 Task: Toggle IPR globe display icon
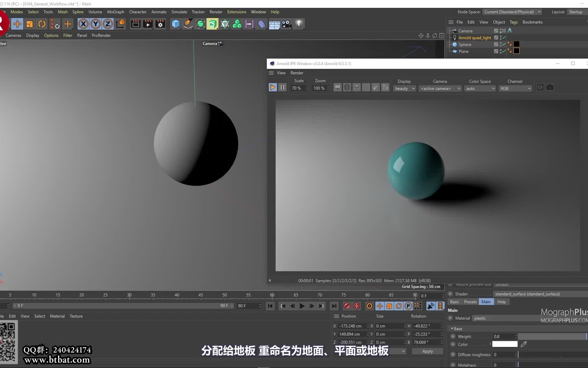[347, 88]
